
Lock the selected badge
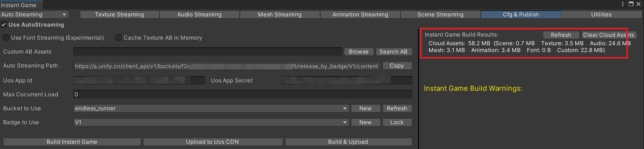click(397, 122)
